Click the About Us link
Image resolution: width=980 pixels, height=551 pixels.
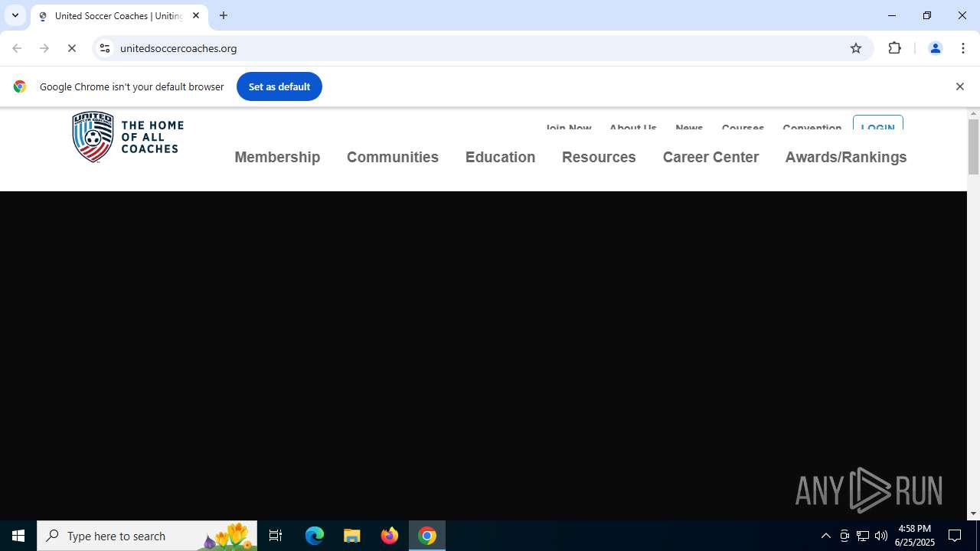pyautogui.click(x=632, y=127)
